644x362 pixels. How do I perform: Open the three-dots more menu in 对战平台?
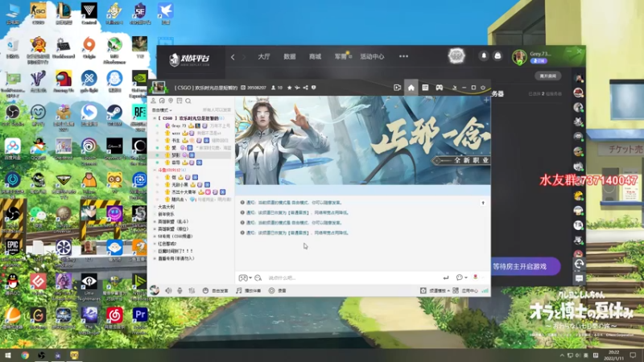point(404,56)
